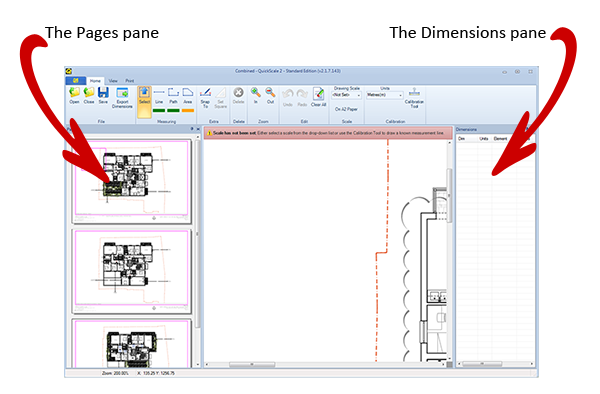
Task: Click the Units column header in Dimensions
Action: click(x=484, y=138)
